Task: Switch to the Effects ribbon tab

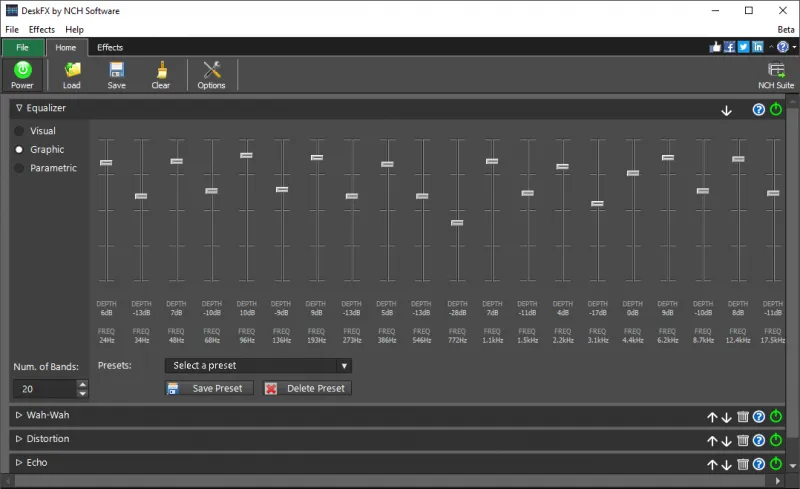Action: (x=110, y=47)
